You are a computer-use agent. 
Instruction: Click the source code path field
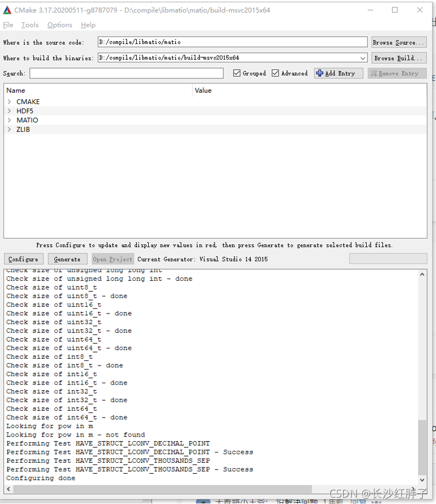coord(232,42)
